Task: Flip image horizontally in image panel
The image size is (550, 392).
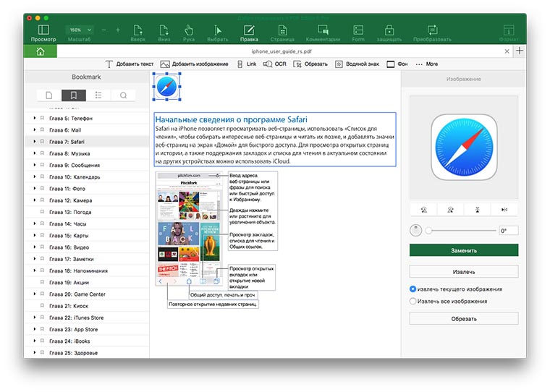Action: coord(503,210)
